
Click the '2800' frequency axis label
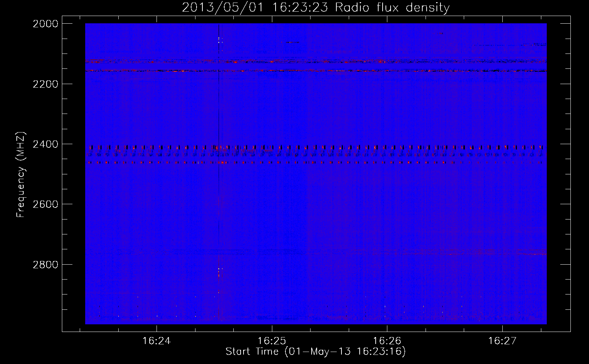[45, 264]
